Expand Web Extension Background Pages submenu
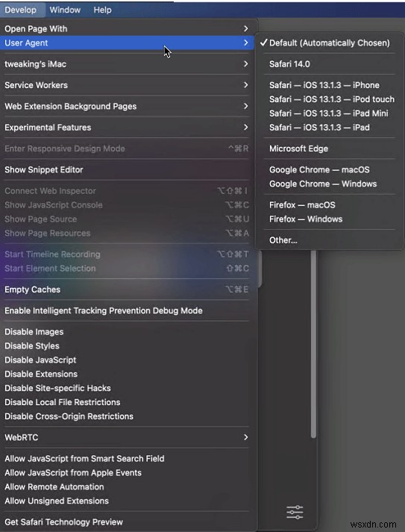 (x=127, y=106)
